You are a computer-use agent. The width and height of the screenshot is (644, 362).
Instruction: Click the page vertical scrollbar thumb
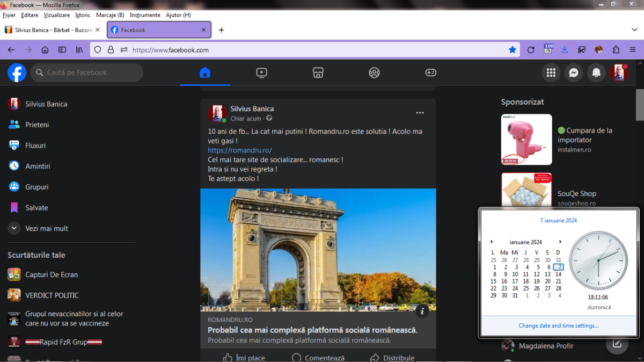(x=640, y=105)
